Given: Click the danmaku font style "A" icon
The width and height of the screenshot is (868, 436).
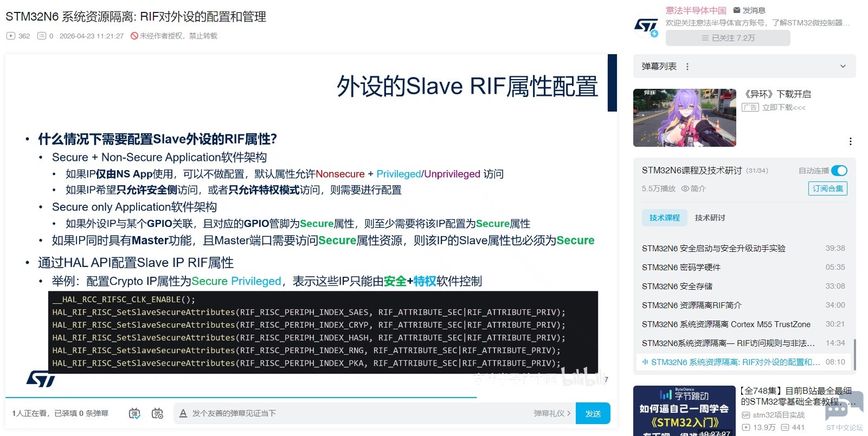Looking at the screenshot, I should click(183, 413).
